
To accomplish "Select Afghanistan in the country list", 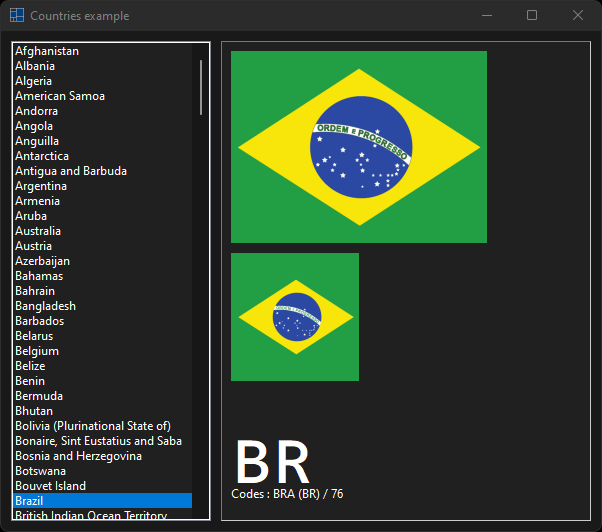I will pyautogui.click(x=103, y=51).
